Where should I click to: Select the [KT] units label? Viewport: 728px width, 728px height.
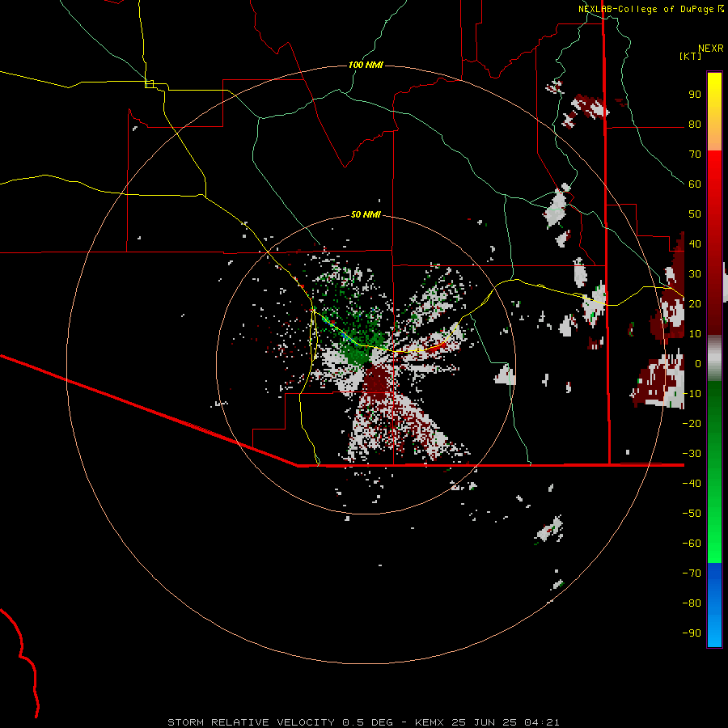pyautogui.click(x=691, y=56)
